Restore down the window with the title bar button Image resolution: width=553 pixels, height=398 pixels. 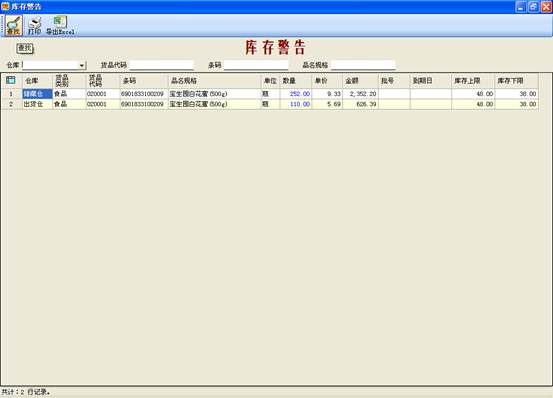533,6
